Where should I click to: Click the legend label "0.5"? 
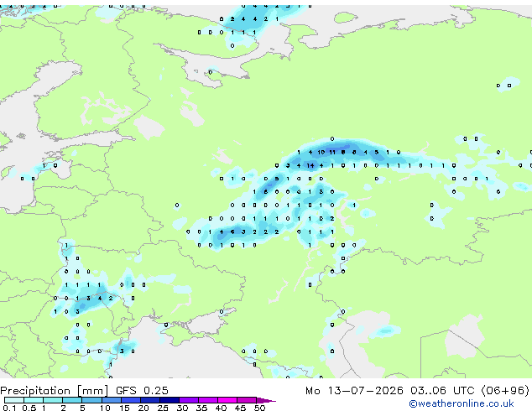coord(29,408)
